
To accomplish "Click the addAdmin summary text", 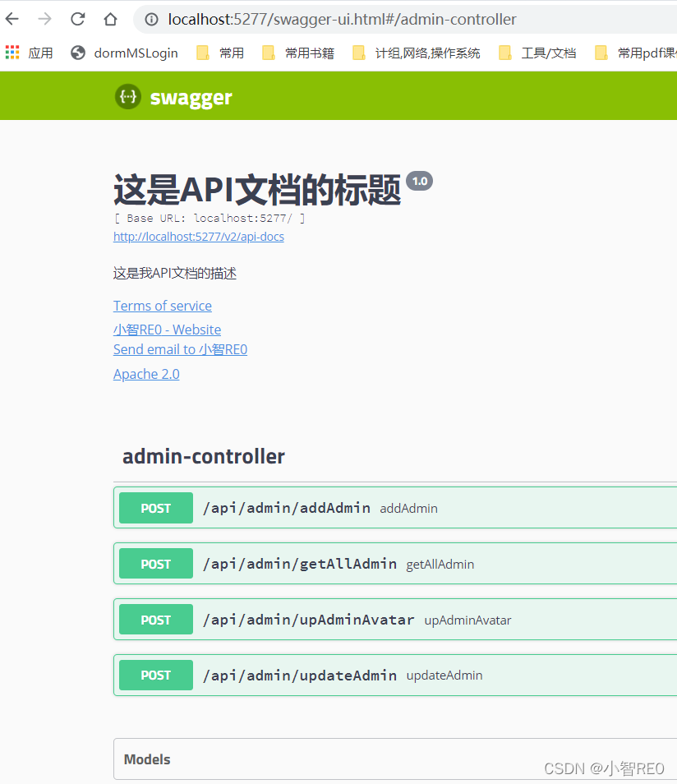I will point(408,509).
